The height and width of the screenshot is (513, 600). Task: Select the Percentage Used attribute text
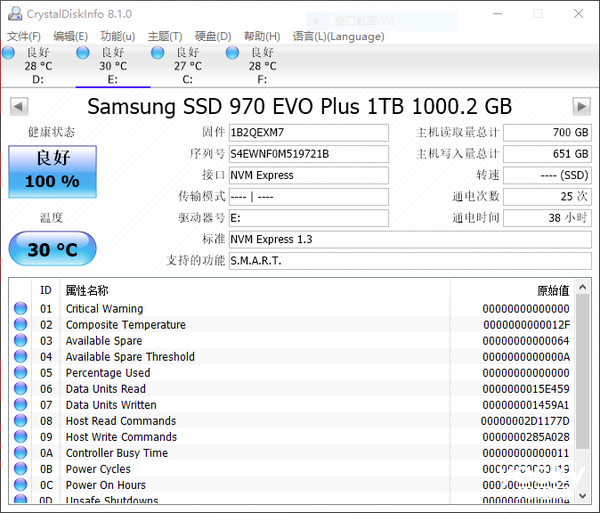pyautogui.click(x=108, y=373)
